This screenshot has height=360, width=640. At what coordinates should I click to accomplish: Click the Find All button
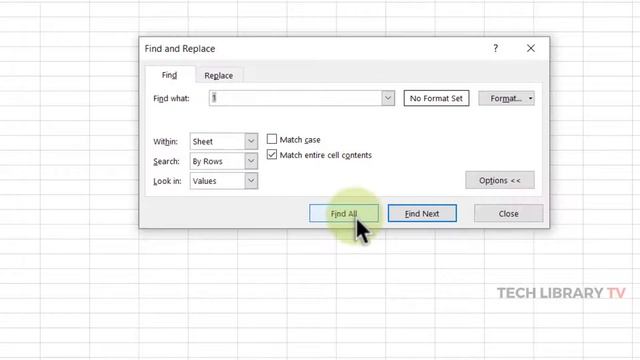pos(344,213)
